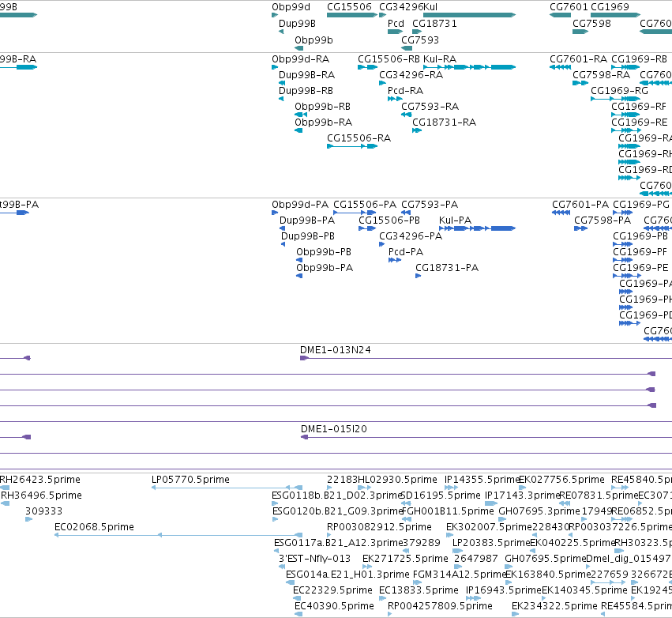Select the EC40390.5prime EST label
This screenshot has width=672, height=618.
click(x=334, y=606)
